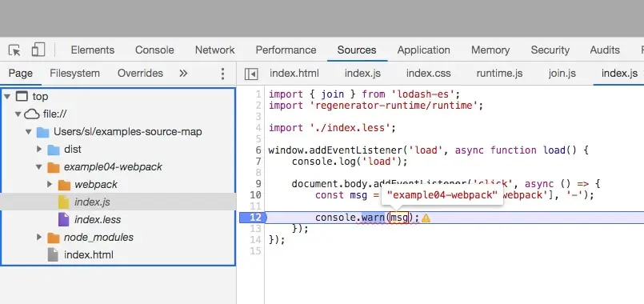Open the Application tab
The image size is (644, 304).
pyautogui.click(x=423, y=50)
